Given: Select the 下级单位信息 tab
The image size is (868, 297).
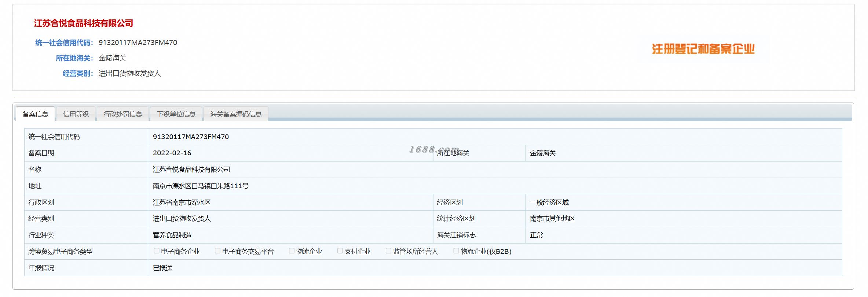Looking at the screenshot, I should point(176,114).
